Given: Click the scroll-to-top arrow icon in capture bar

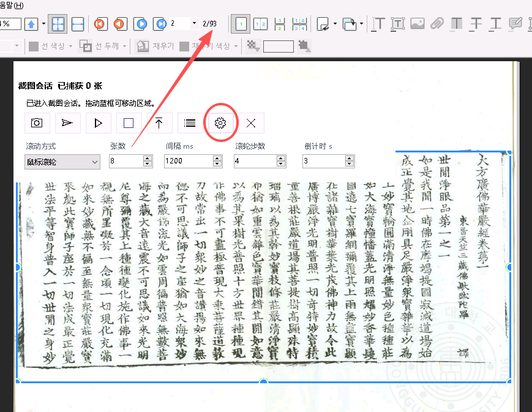Looking at the screenshot, I should click(159, 123).
